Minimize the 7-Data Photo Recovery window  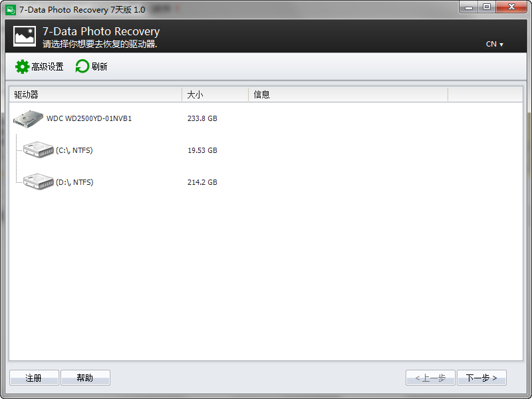[x=469, y=7]
